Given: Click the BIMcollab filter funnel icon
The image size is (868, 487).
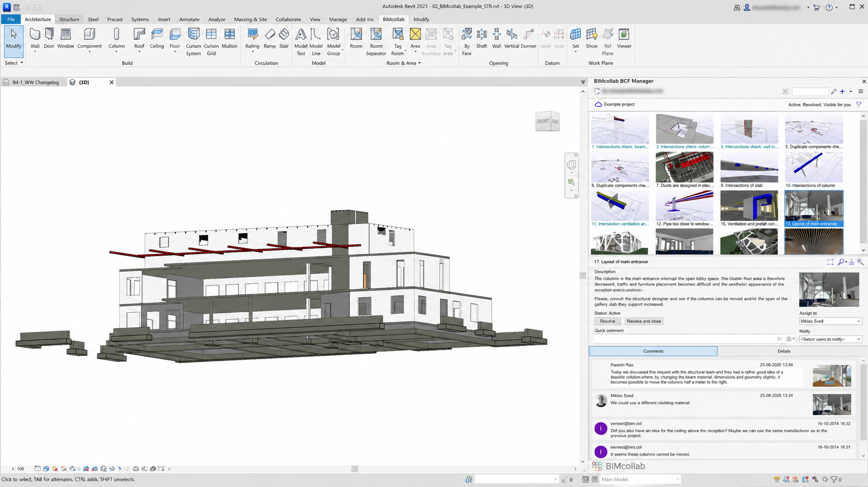Looking at the screenshot, I should pyautogui.click(x=859, y=104).
